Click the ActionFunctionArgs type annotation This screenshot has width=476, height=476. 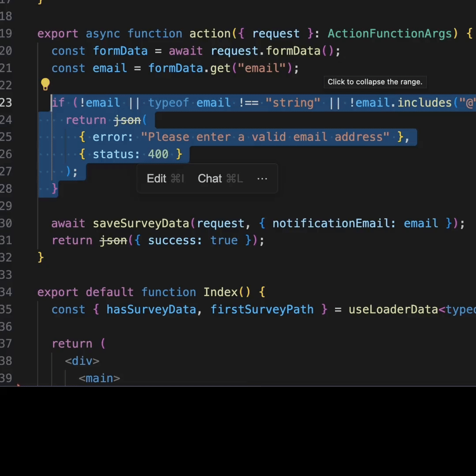(x=390, y=33)
